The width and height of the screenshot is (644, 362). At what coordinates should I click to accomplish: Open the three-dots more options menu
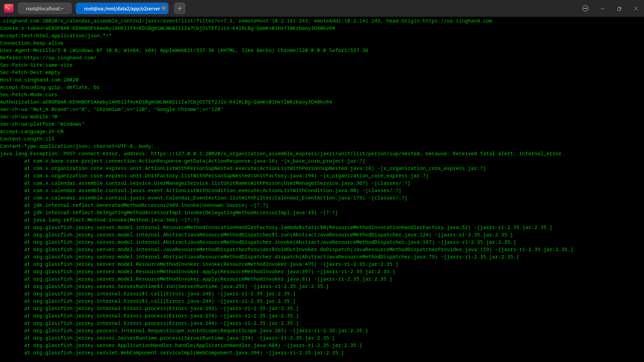(585, 9)
